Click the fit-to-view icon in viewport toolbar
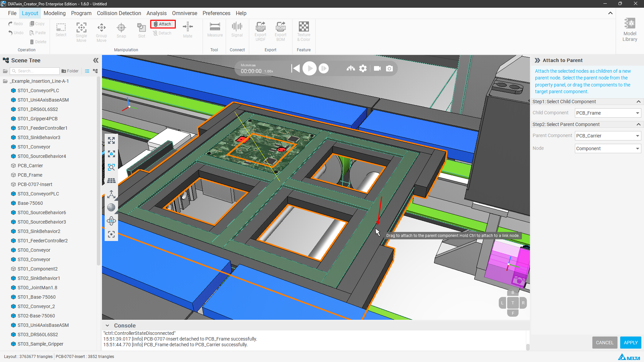 coord(111,140)
